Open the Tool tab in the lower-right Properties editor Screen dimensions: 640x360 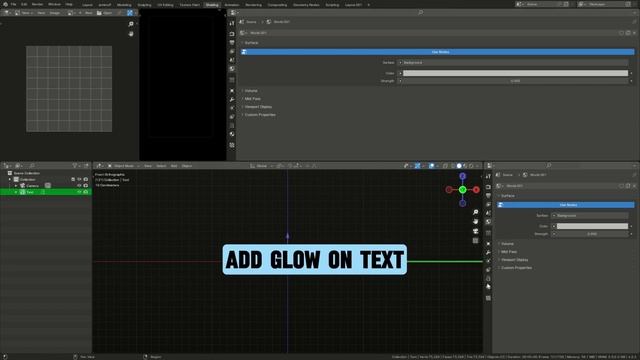click(488, 176)
